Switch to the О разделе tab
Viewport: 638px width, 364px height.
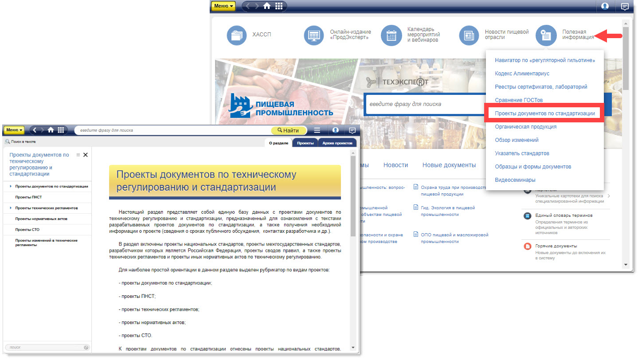click(278, 143)
